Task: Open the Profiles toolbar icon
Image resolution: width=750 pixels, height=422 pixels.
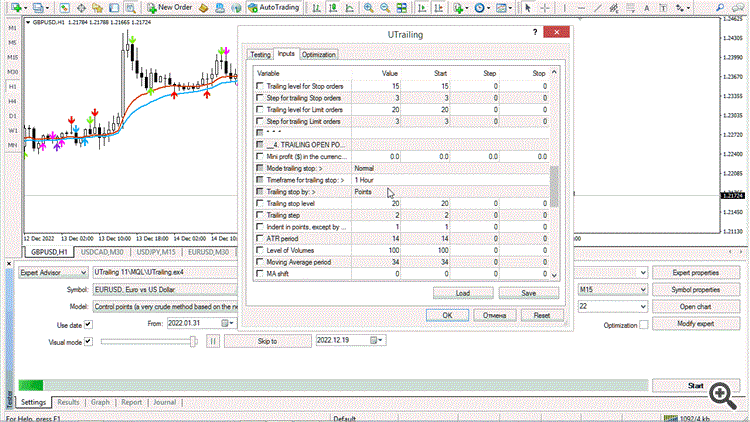Action: tap(38, 8)
